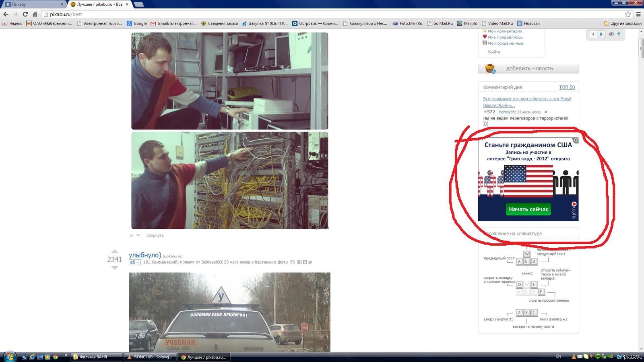Go back using browser back arrow

click(x=6, y=14)
